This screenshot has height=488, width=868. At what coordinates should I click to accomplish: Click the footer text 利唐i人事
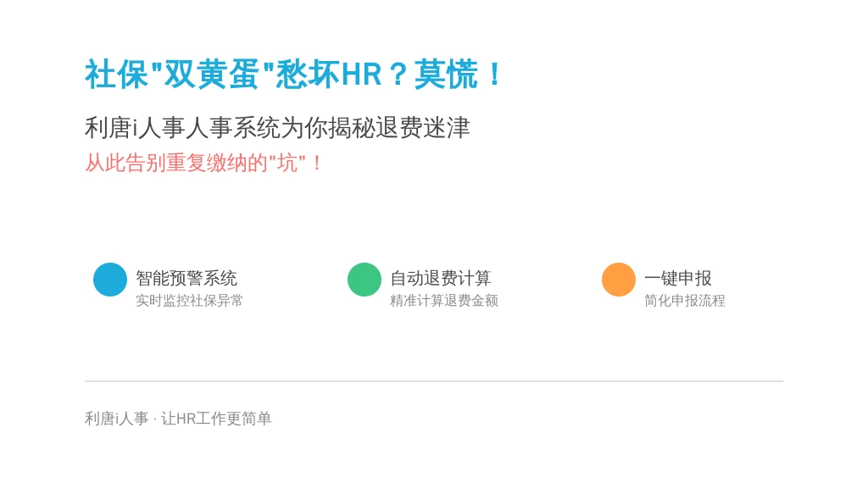tap(117, 419)
